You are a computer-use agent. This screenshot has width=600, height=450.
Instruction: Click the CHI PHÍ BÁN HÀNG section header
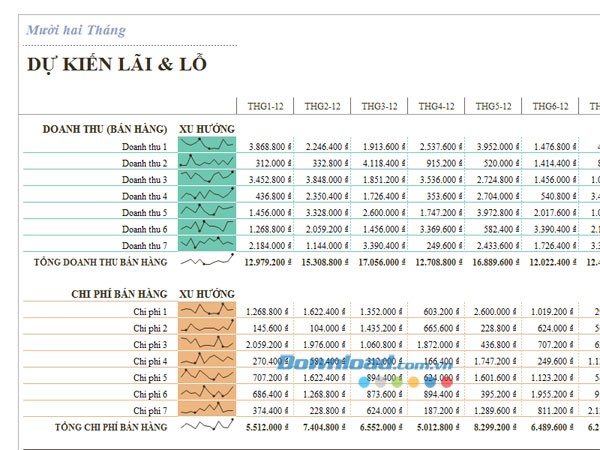[x=119, y=294]
